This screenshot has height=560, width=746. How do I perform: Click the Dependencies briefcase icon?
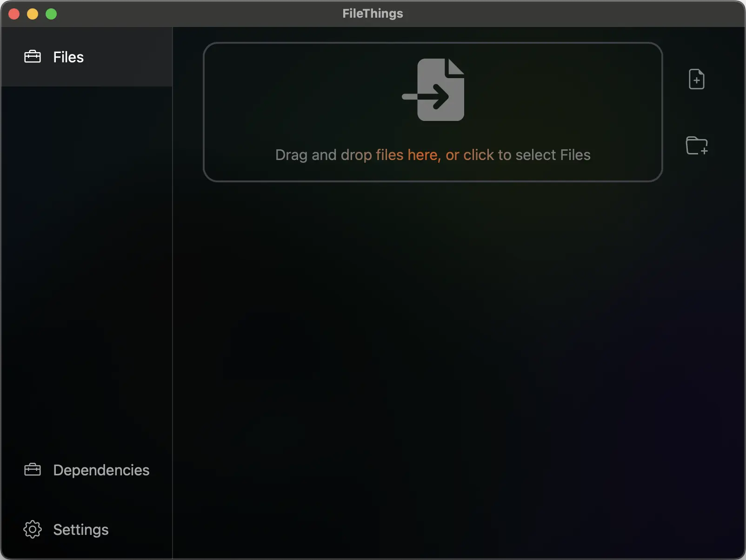coord(33,470)
